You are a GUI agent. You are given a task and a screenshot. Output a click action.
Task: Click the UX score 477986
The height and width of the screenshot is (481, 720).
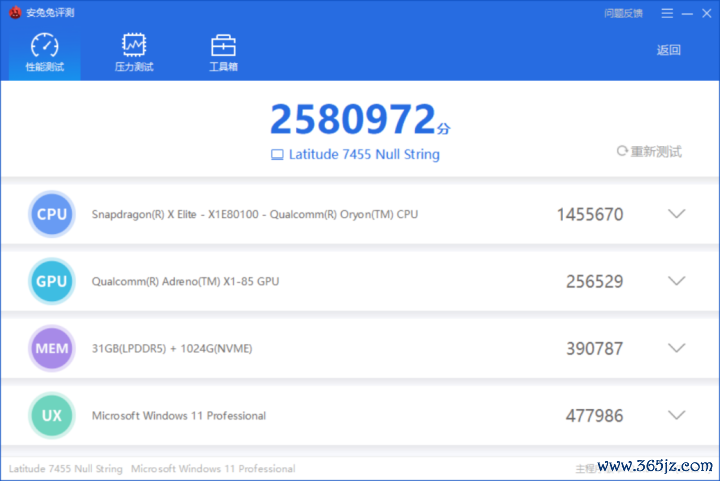coord(595,416)
